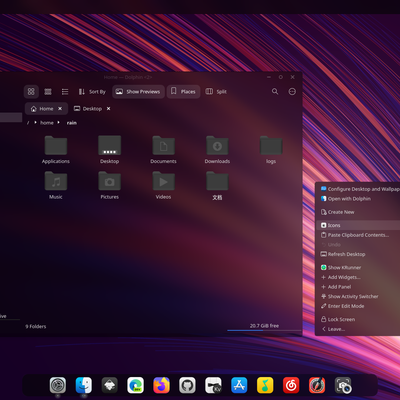Launch Firefox from the dock
This screenshot has height=400, width=400.
click(x=161, y=385)
